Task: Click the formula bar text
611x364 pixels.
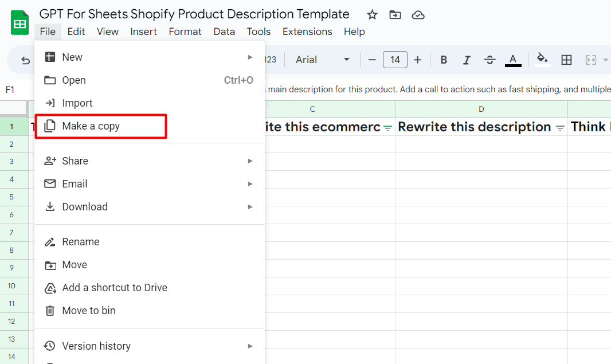Action: click(438, 89)
